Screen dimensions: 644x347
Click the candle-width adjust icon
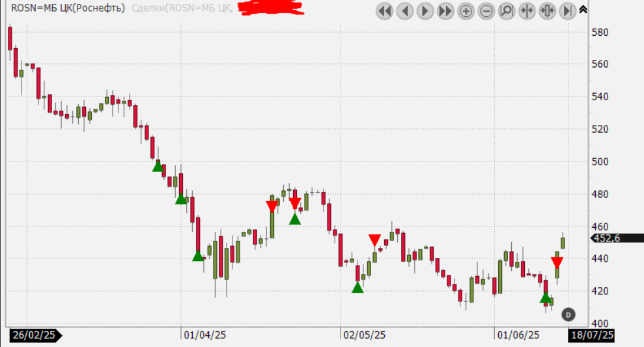tap(547, 11)
